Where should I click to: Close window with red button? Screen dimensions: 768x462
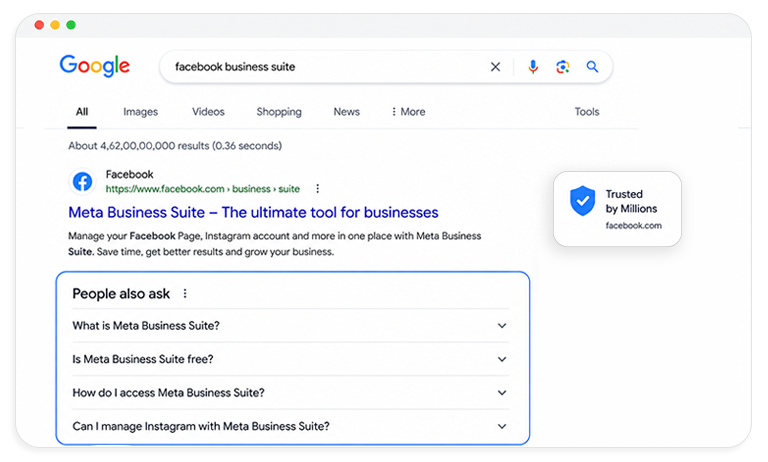coord(39,25)
